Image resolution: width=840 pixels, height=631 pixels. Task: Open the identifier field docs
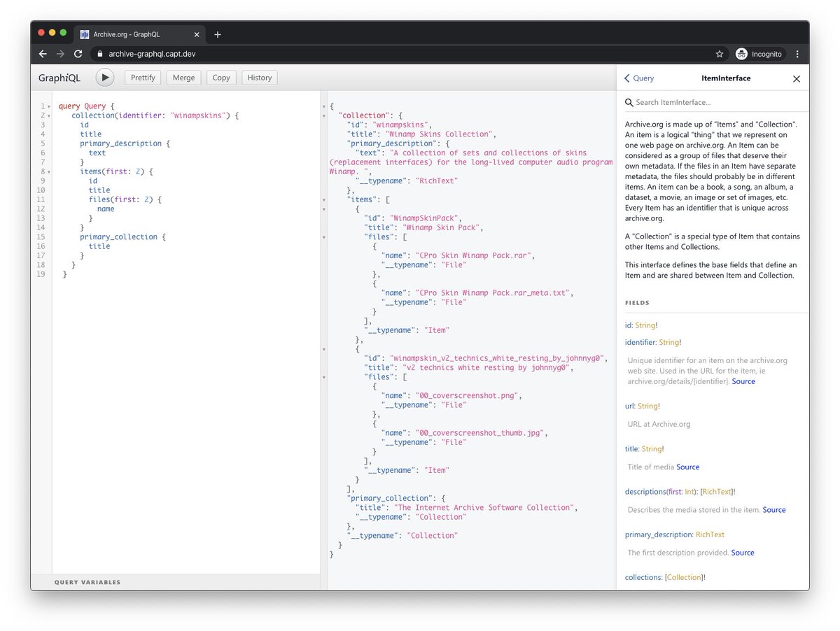click(x=640, y=343)
